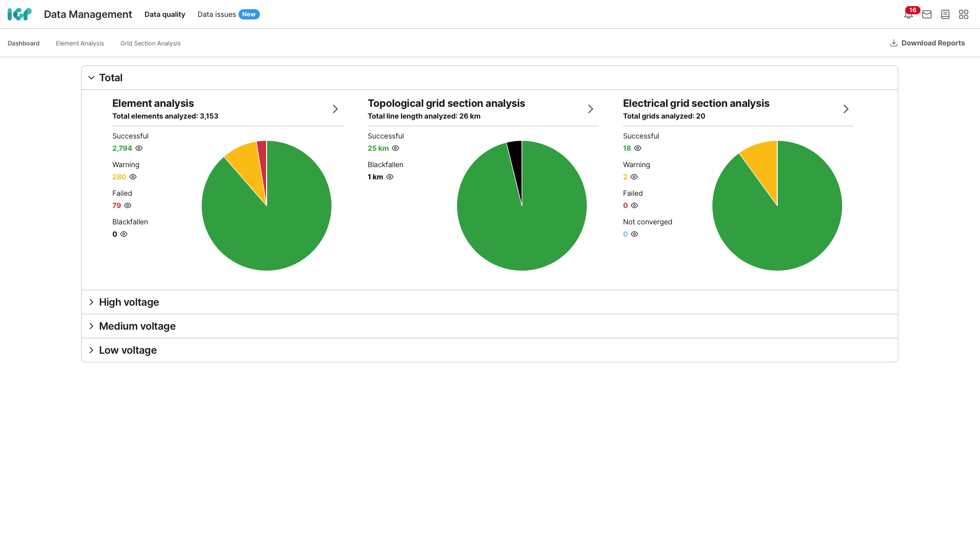Open the apps grid icon
This screenshot has width=980, height=552.
pos(964,14)
